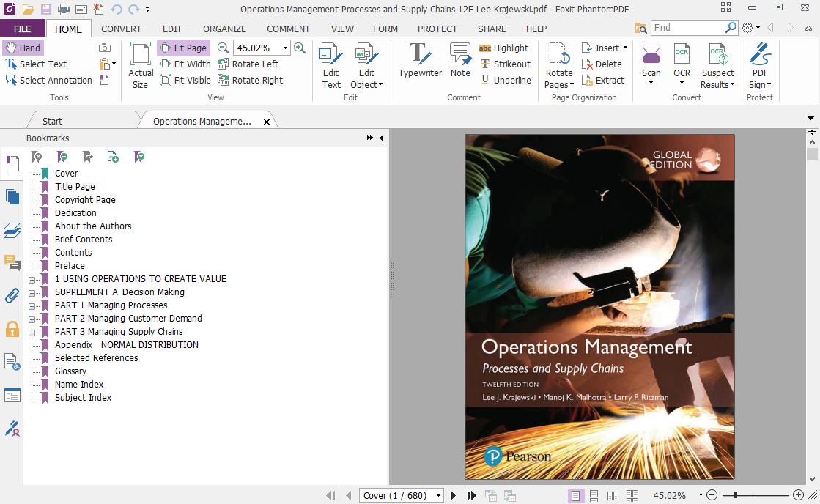Open the Attachments paperclip panel

(12, 295)
